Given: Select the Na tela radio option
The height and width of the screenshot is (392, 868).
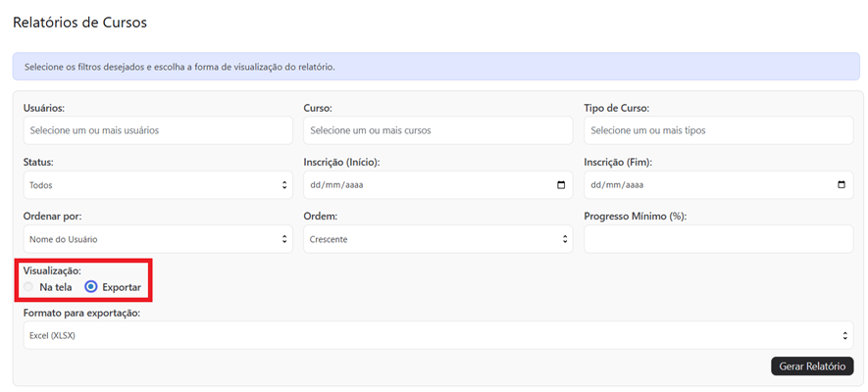Looking at the screenshot, I should pyautogui.click(x=29, y=287).
